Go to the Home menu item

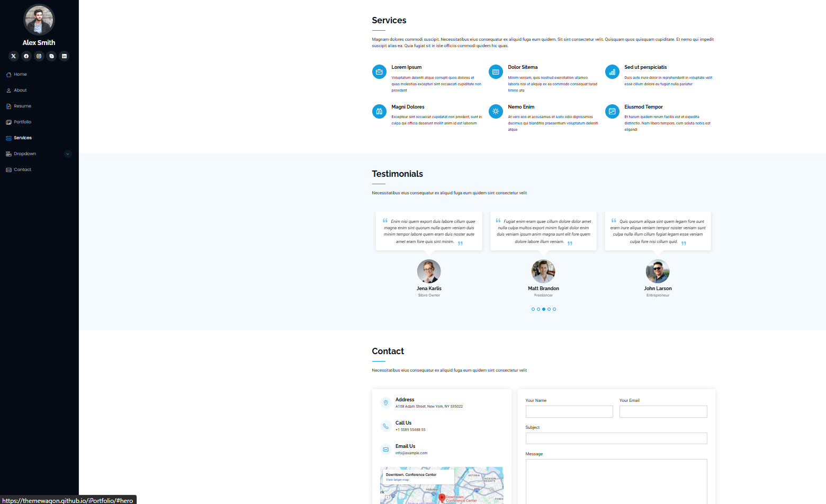coord(20,75)
